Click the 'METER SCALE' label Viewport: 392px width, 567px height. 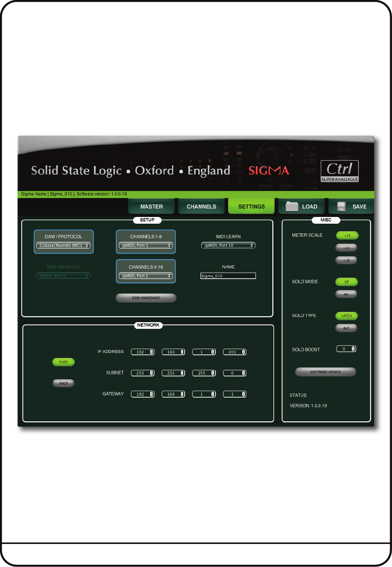307,235
